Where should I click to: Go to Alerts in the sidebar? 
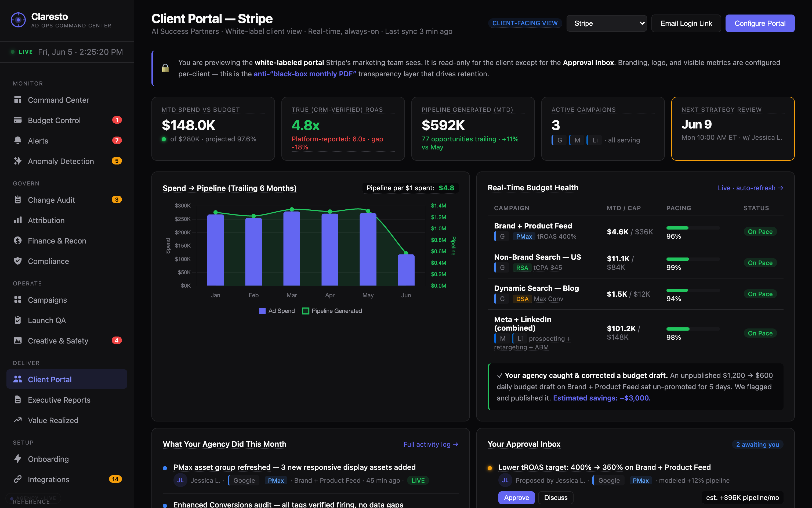pos(67,141)
